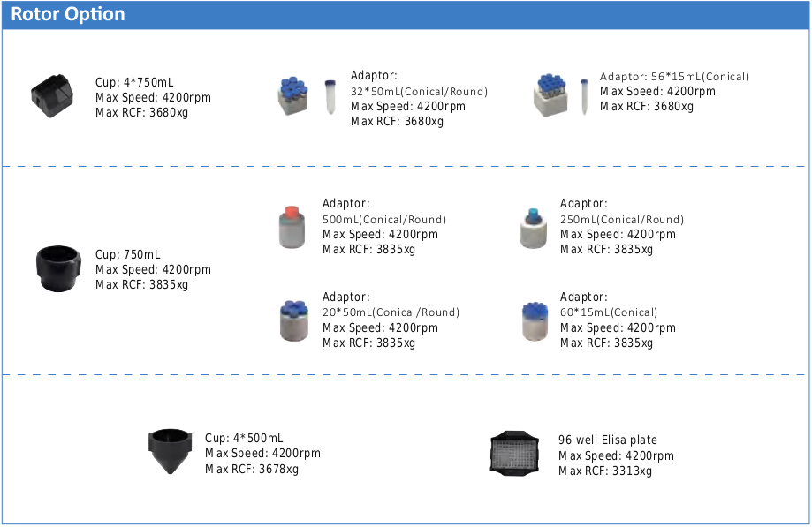The image size is (812, 527).
Task: Click the single 15mL conical tube image
Action: click(584, 97)
